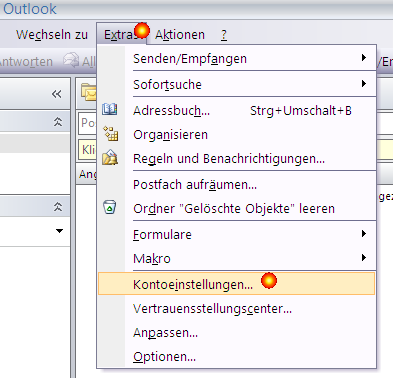393x378 pixels.
Task: Select Ordner "Gelöschte Objekte" leeren
Action: click(237, 209)
